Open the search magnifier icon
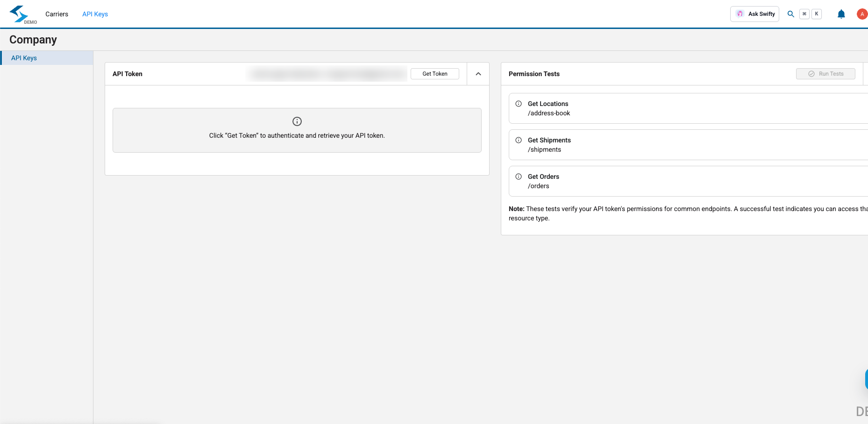 click(x=791, y=14)
